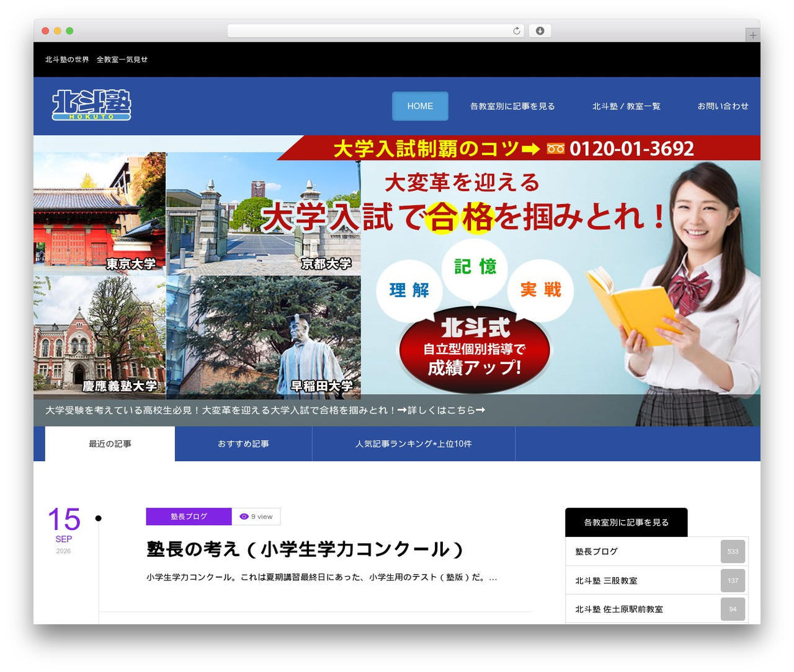Open sidebar category 北斗塾 三股教室
The height and width of the screenshot is (672, 794).
[657, 580]
